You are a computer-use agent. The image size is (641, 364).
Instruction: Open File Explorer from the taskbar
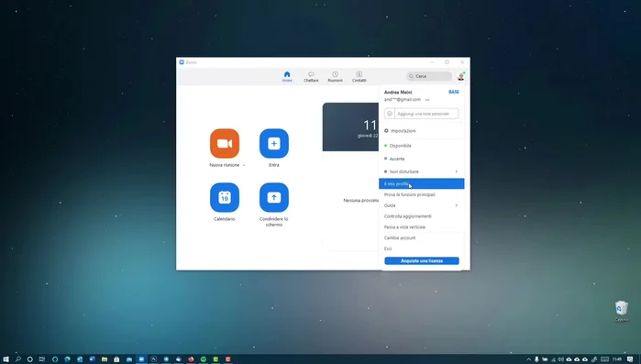(105, 359)
